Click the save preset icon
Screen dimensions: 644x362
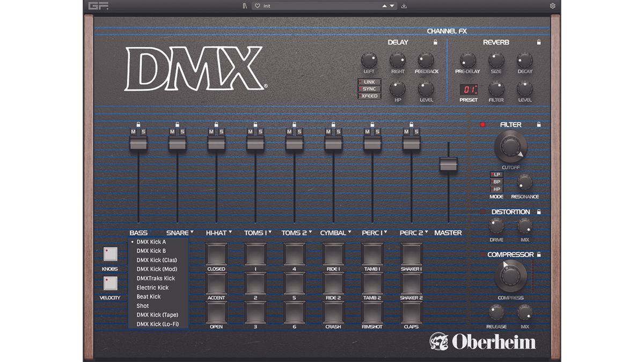pos(403,6)
